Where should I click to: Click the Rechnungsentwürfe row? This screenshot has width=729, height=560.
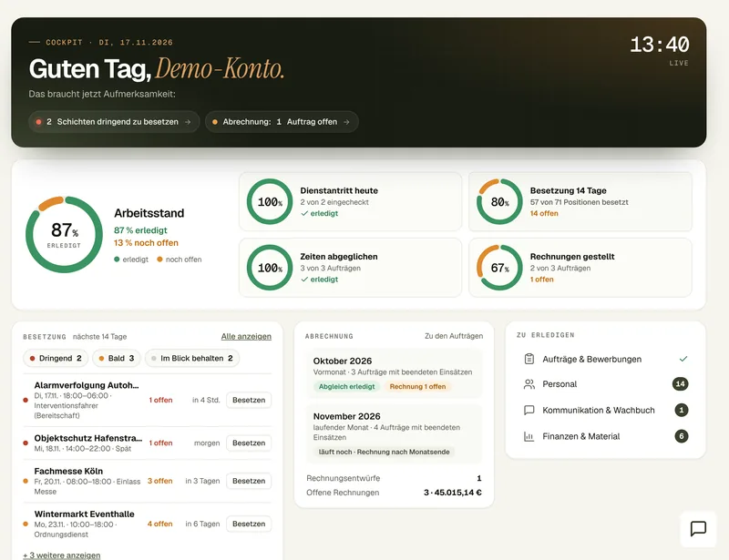(394, 478)
